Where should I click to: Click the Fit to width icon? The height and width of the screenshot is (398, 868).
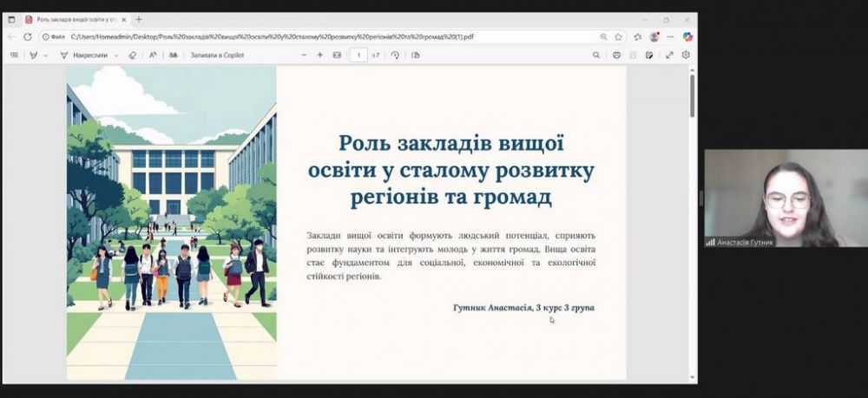[337, 55]
